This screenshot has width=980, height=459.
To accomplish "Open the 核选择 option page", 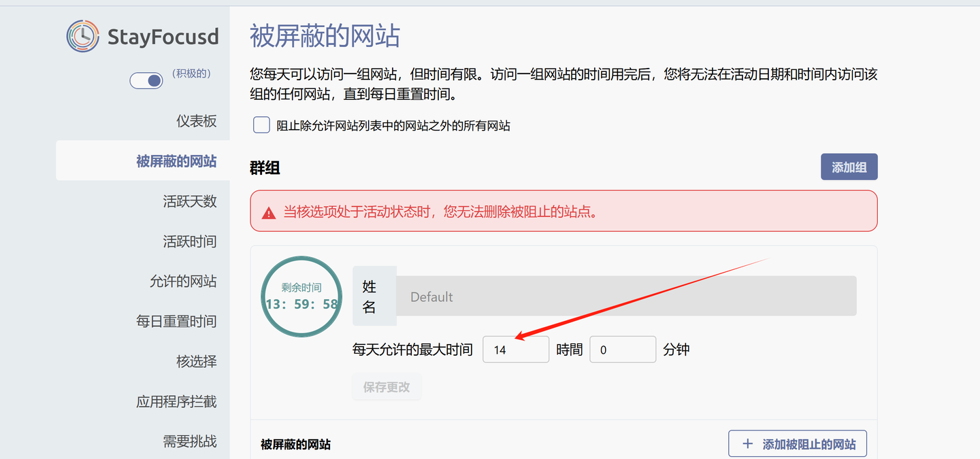I will (197, 362).
